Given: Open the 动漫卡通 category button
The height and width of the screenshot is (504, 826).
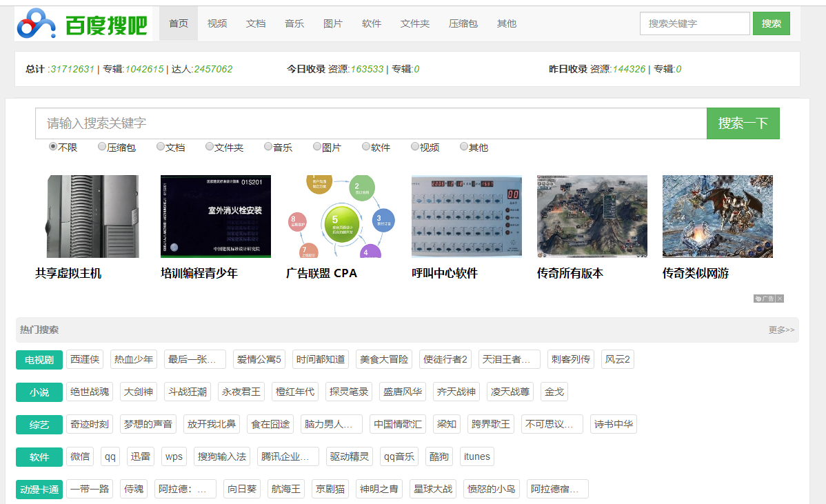Looking at the screenshot, I should click(39, 490).
